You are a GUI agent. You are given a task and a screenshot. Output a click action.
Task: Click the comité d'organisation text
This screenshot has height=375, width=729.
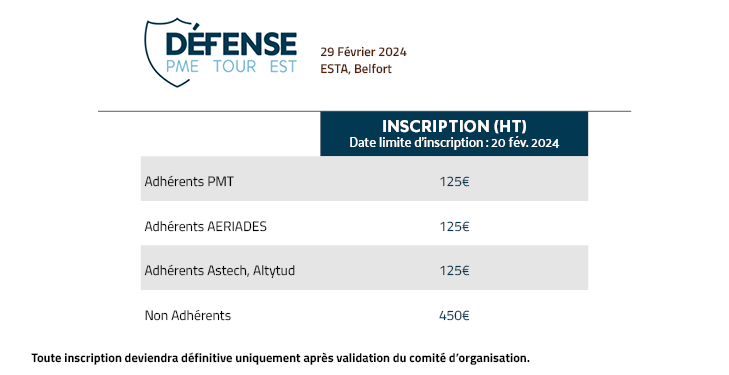click(469, 358)
